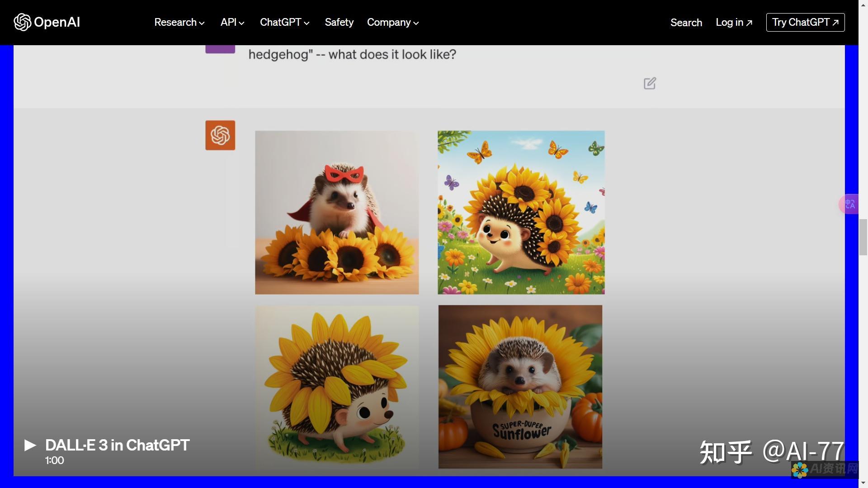This screenshot has width=868, height=488.
Task: Click the Search icon
Action: coord(685,22)
